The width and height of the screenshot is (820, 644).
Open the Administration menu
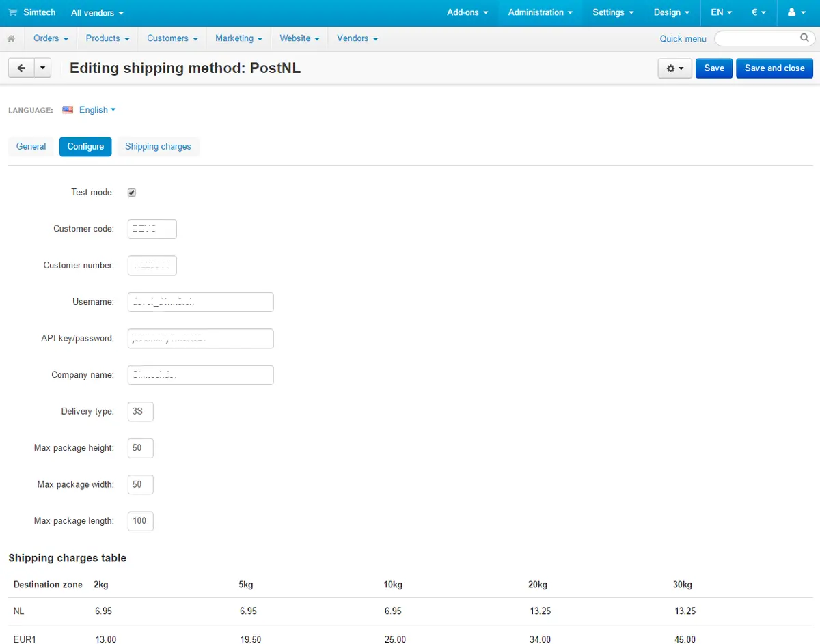pyautogui.click(x=540, y=12)
